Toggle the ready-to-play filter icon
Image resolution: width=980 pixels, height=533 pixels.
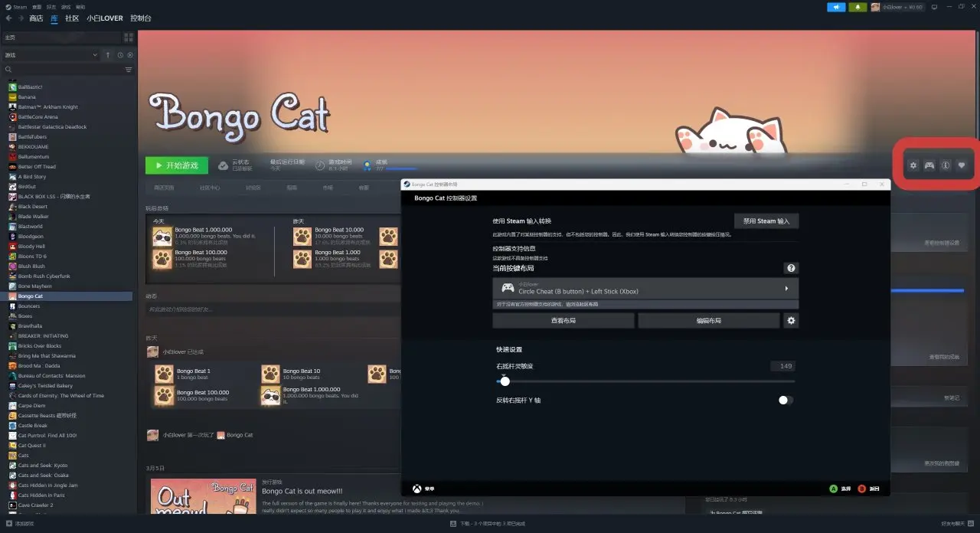pyautogui.click(x=130, y=55)
